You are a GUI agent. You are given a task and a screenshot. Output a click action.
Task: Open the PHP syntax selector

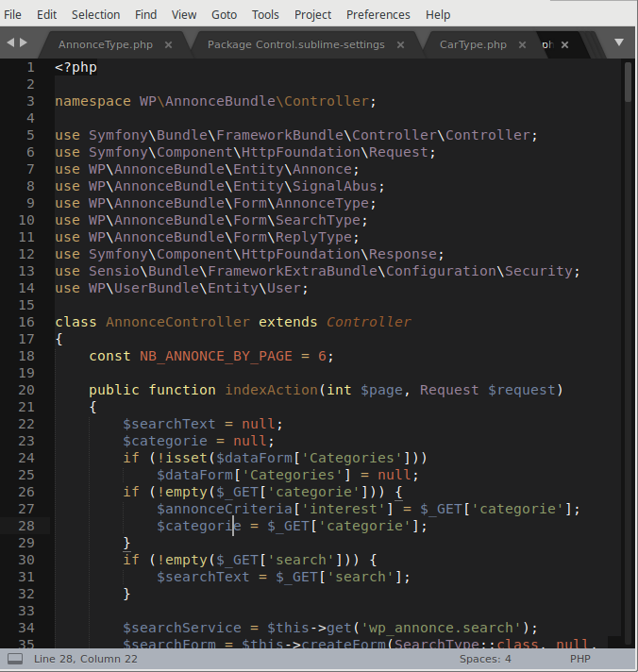click(579, 658)
